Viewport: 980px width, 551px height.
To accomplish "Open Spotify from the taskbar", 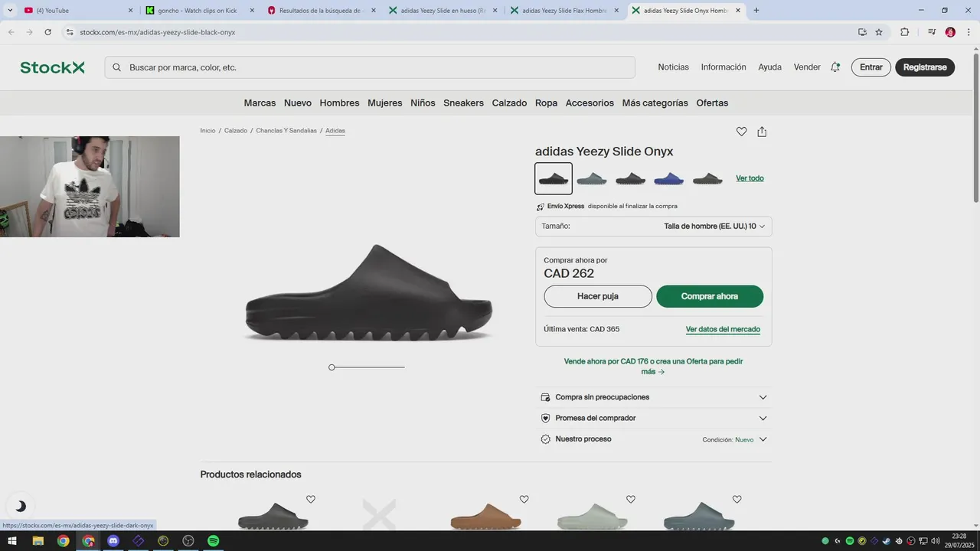I will point(214,541).
